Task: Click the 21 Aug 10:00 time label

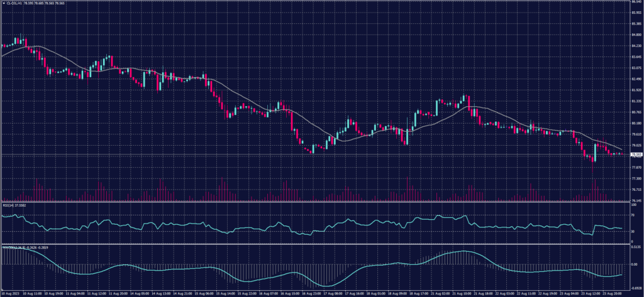Action: point(462,293)
